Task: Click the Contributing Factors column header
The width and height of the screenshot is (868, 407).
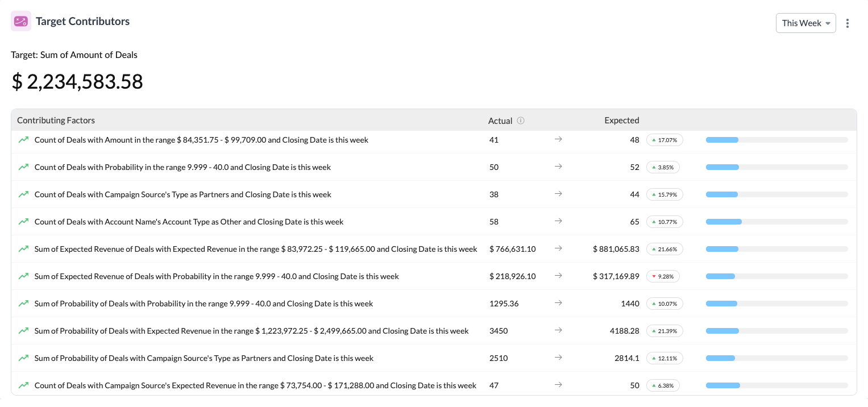Action: click(56, 121)
